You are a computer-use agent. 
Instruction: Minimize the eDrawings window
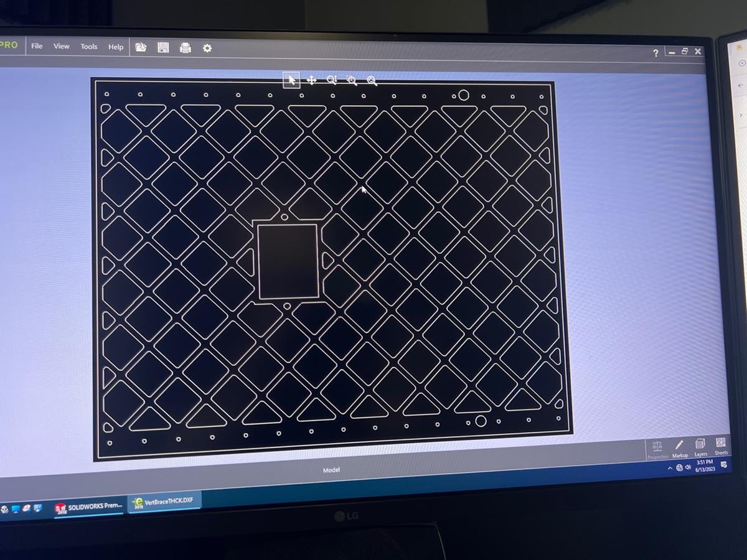click(x=672, y=53)
